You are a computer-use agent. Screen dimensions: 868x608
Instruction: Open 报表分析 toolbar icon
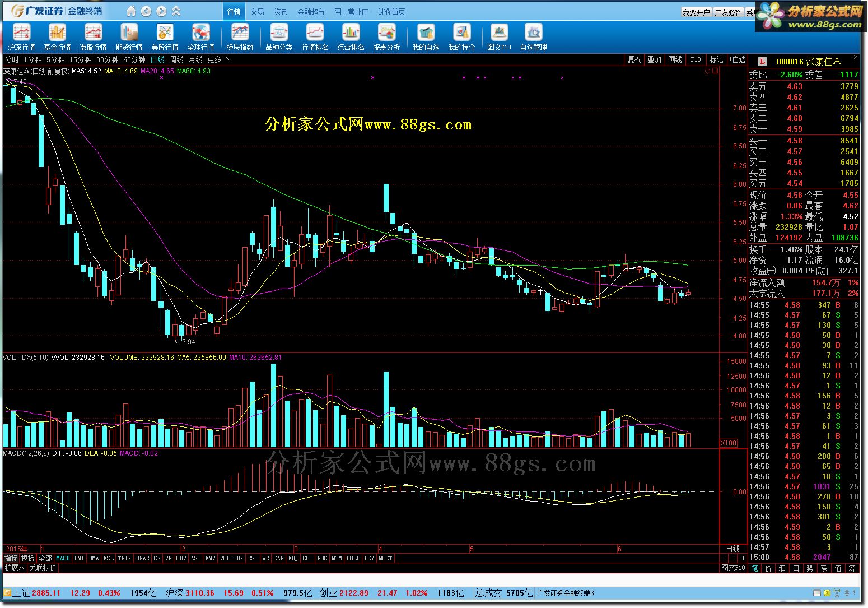click(x=386, y=38)
